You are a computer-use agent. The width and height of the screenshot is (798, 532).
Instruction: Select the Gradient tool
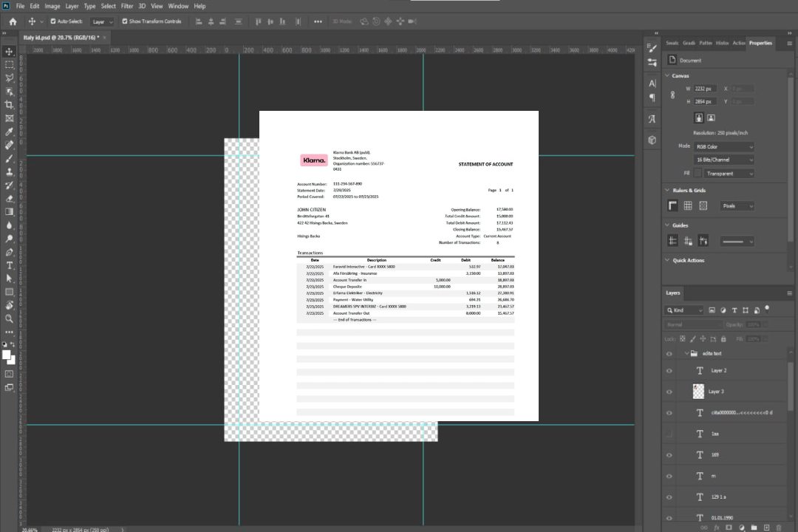[x=9, y=212]
